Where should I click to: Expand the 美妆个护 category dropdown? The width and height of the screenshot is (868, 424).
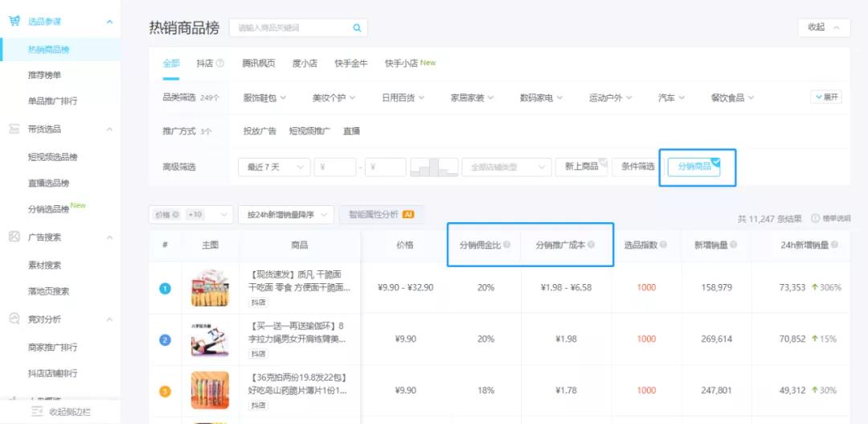334,98
